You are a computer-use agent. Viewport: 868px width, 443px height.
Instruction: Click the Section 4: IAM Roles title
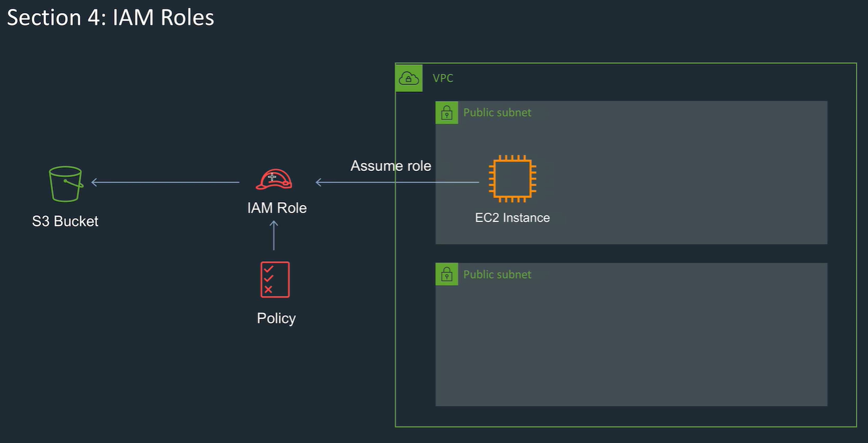110,17
